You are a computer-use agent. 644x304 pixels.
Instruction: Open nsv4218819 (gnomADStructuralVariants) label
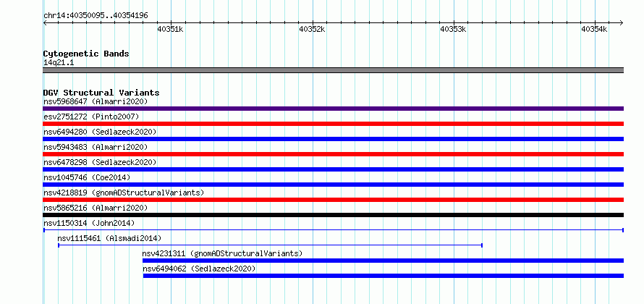point(124,193)
